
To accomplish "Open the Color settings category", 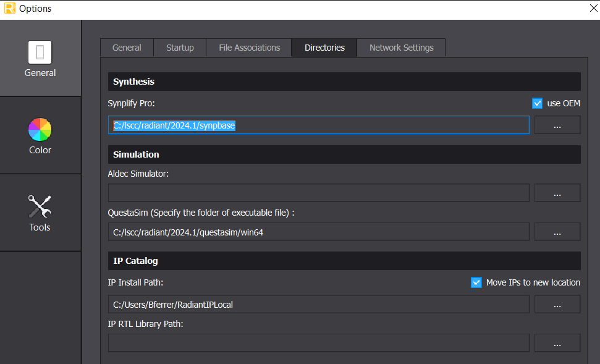I will [40, 135].
